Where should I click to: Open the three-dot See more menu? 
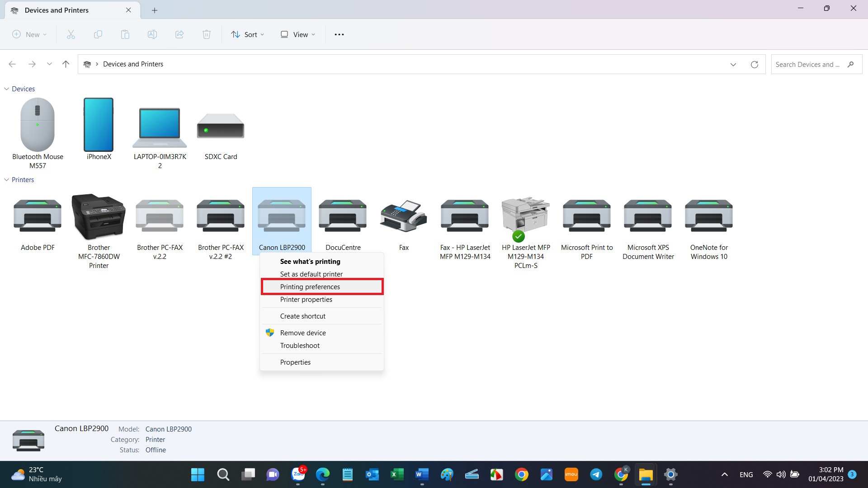point(339,34)
